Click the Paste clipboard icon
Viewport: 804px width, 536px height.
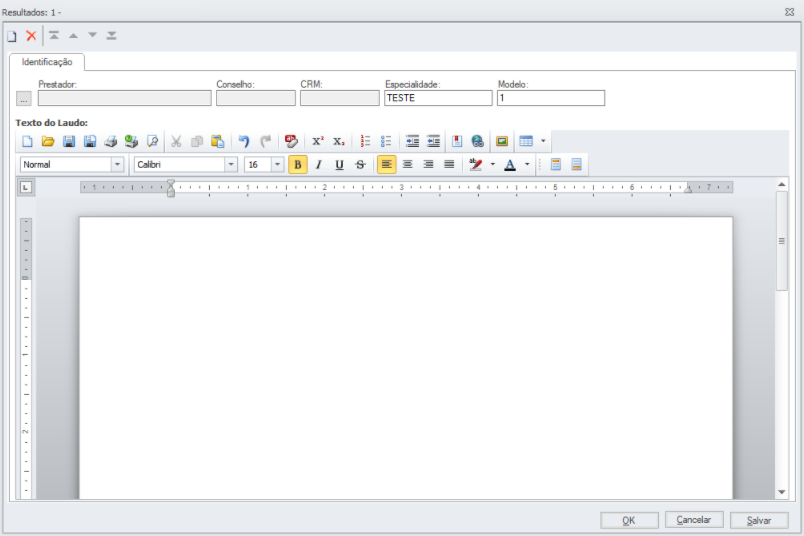click(218, 141)
